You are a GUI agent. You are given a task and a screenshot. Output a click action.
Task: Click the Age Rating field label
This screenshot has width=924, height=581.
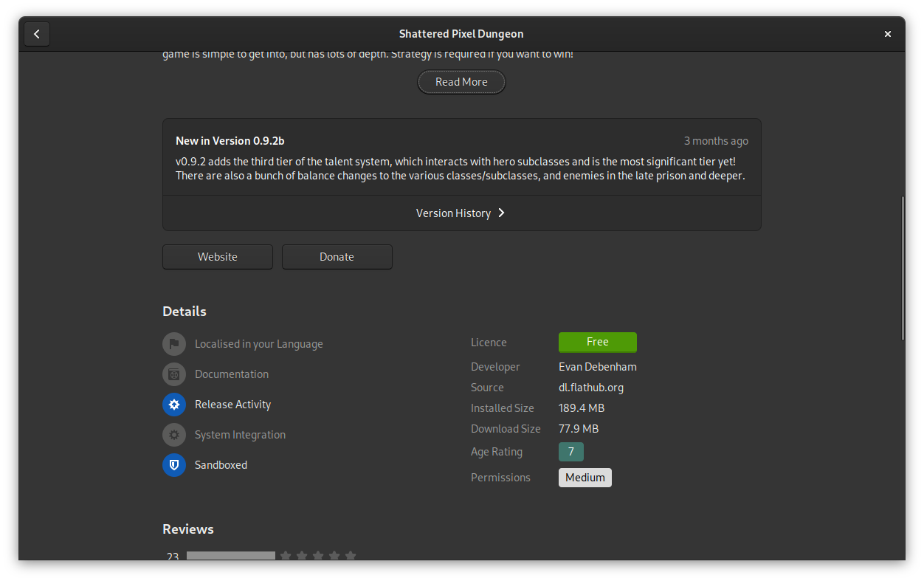coord(497,452)
